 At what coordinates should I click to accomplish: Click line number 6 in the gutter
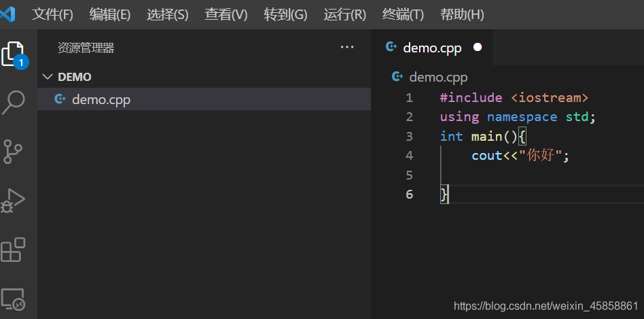tap(409, 194)
